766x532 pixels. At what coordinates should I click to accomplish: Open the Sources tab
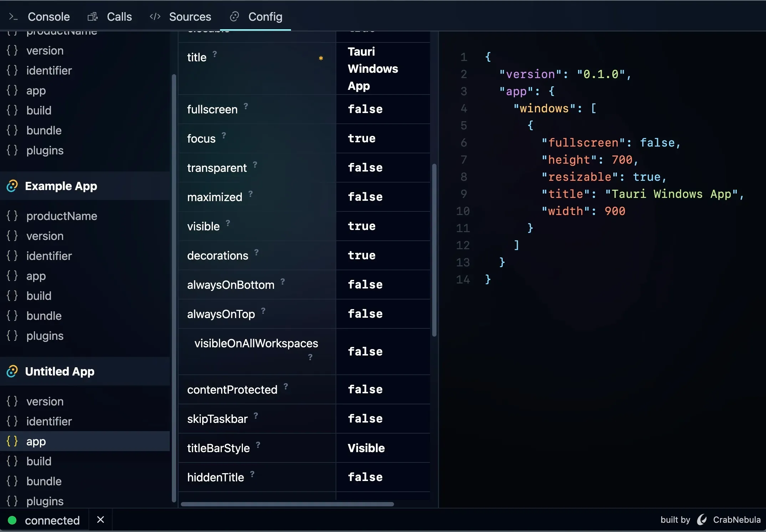click(180, 16)
